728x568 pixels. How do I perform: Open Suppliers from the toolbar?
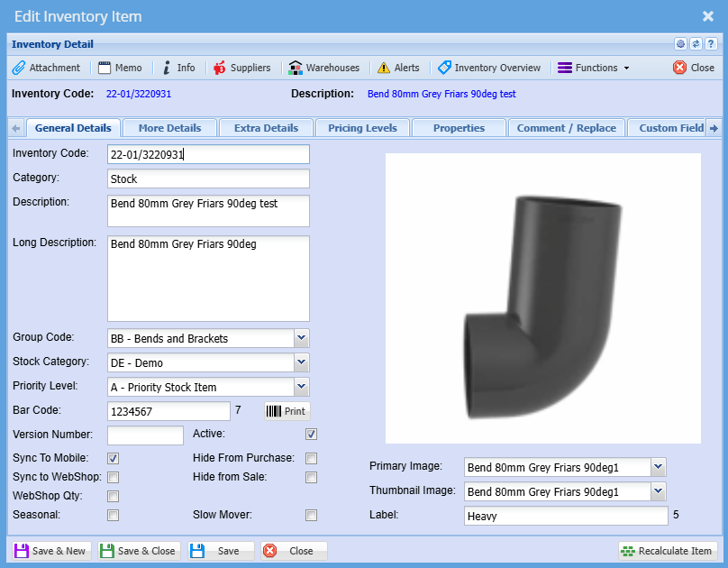(241, 68)
